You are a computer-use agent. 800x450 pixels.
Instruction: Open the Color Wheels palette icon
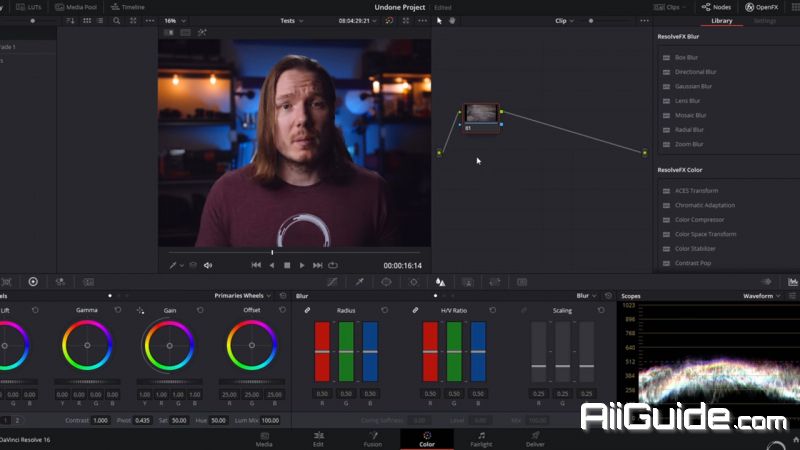coord(33,282)
